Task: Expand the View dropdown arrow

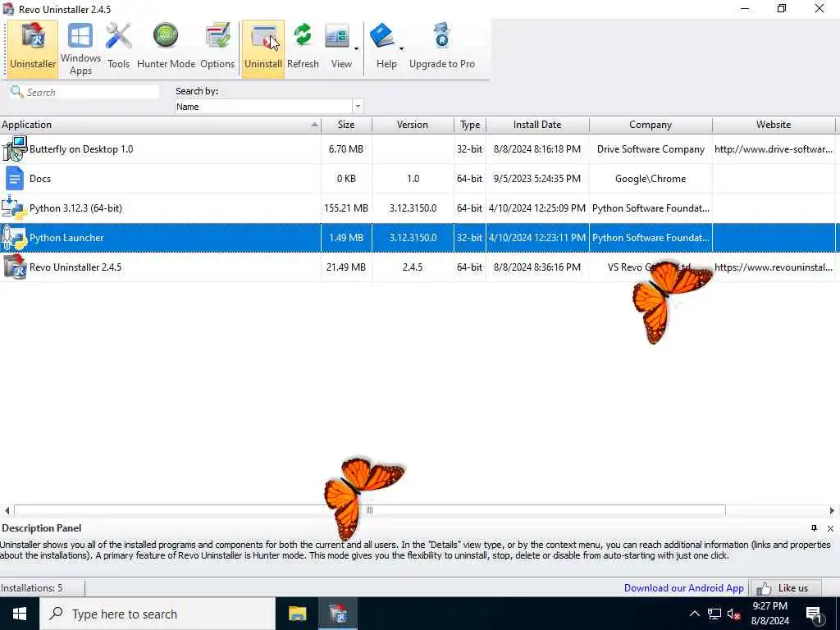Action: click(356, 48)
